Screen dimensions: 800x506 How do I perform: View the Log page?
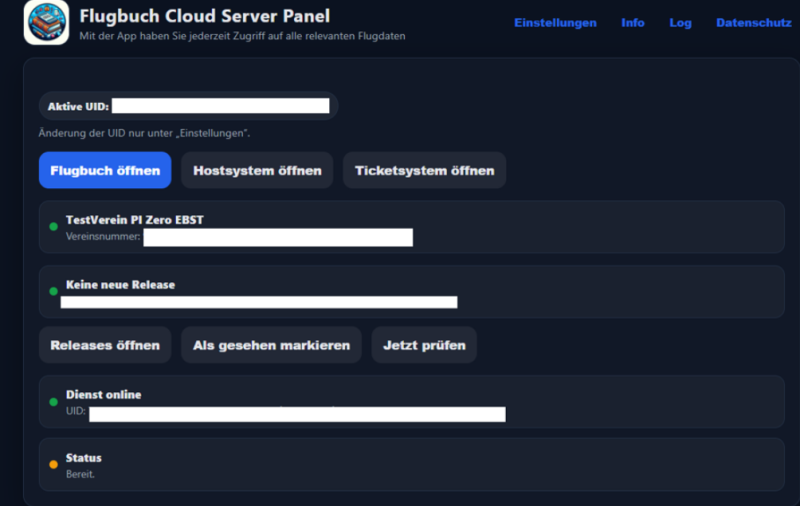coord(680,23)
